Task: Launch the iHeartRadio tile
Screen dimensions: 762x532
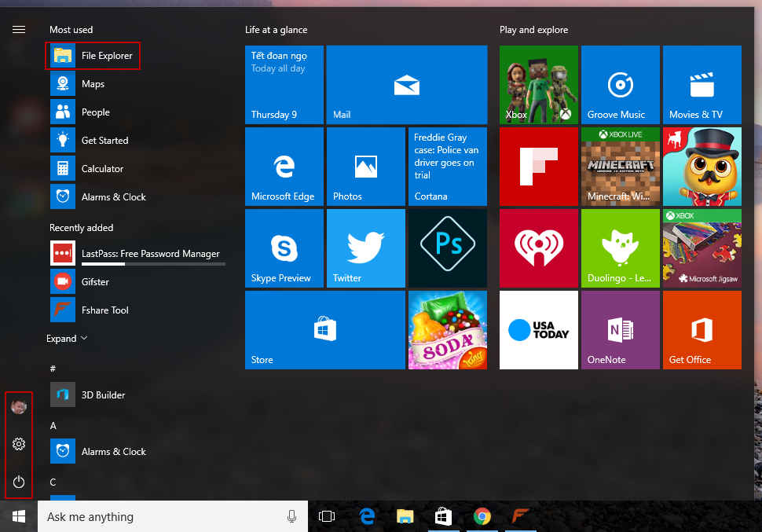Action: pos(539,248)
